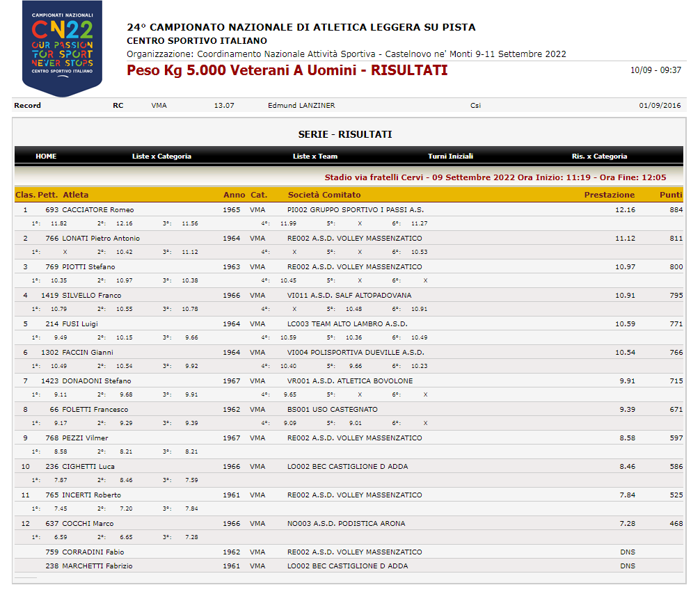Click the record mark 13.07

tap(224, 106)
